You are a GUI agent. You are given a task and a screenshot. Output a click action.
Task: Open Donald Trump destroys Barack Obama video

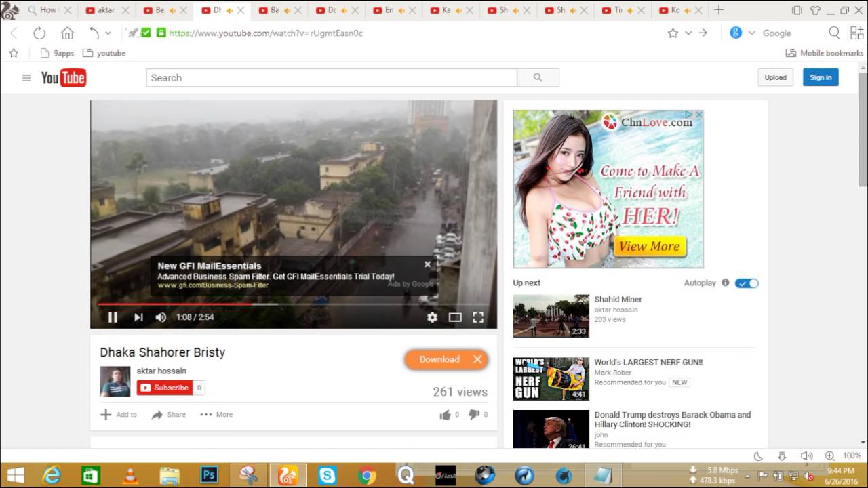(673, 420)
